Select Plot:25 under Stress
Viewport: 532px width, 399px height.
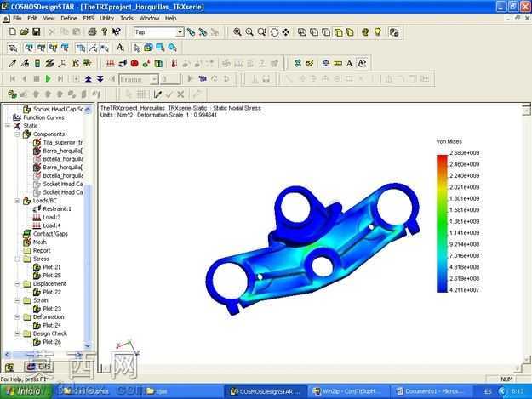(x=52, y=276)
